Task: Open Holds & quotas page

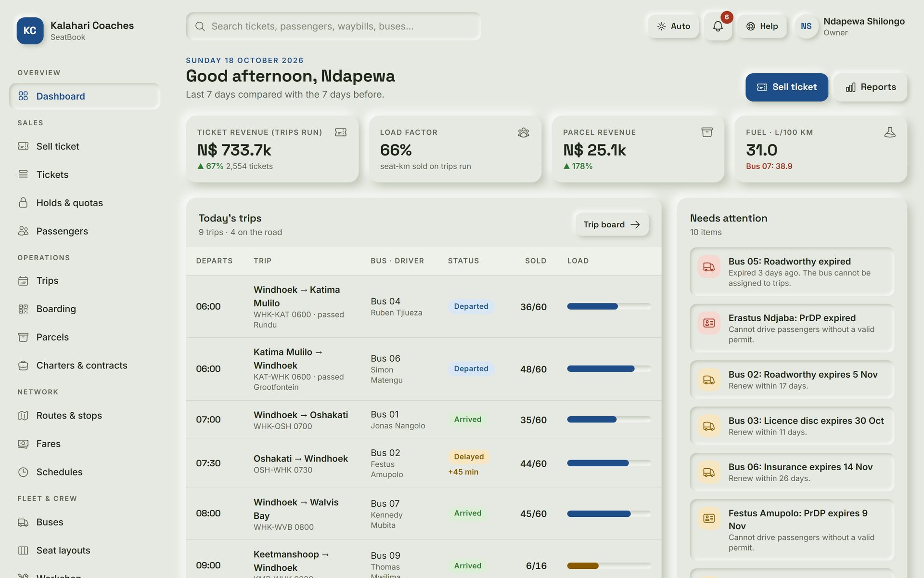Action: (x=85, y=203)
